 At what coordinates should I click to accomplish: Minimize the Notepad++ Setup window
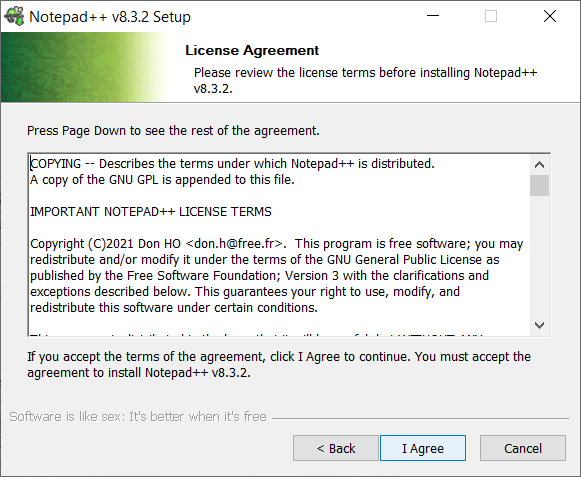click(x=433, y=16)
